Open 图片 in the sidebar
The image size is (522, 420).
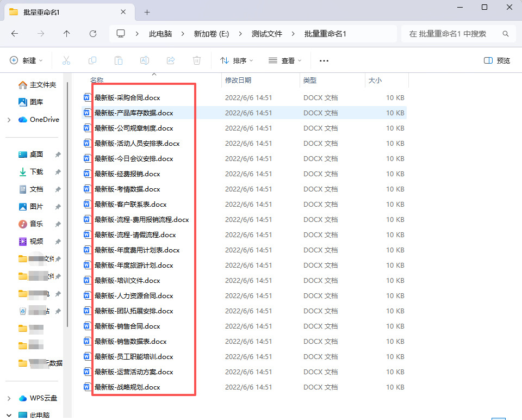pos(30,207)
